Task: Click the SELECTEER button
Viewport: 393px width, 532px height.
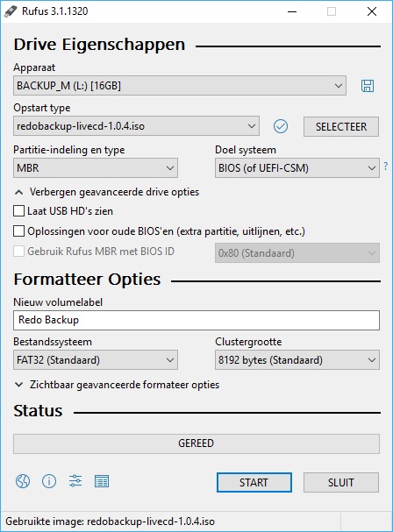Action: point(341,126)
